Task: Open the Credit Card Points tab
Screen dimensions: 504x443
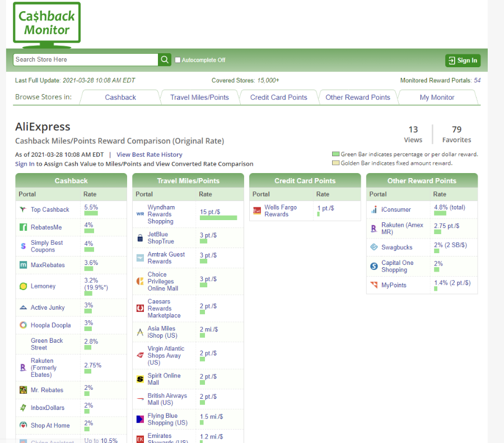Action: pos(279,97)
